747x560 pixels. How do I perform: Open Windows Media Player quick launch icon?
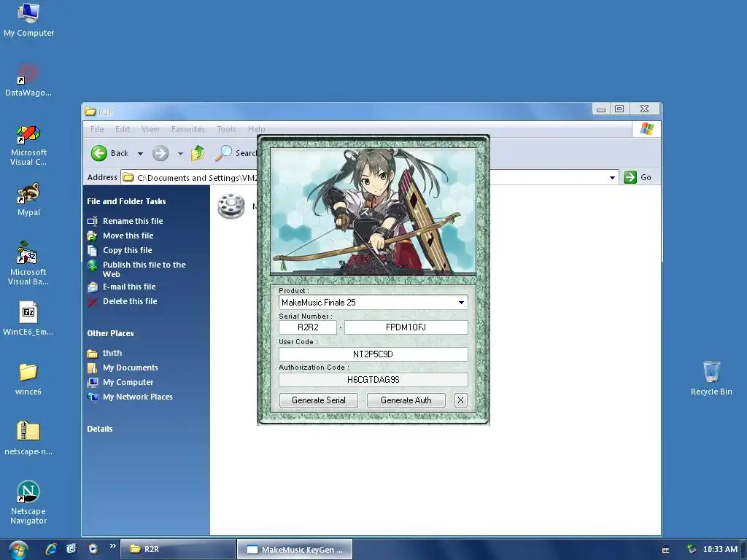tap(93, 549)
